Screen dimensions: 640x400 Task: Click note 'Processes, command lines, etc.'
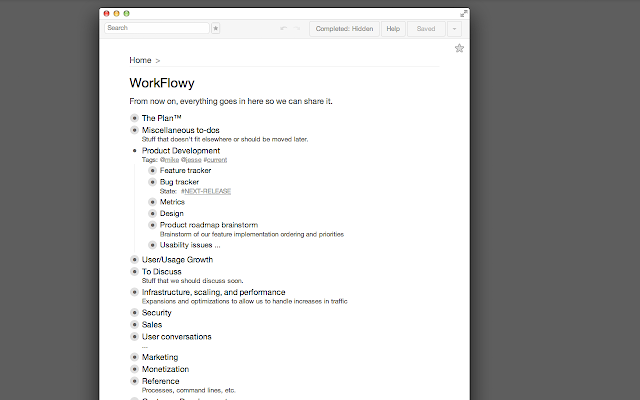click(x=189, y=390)
